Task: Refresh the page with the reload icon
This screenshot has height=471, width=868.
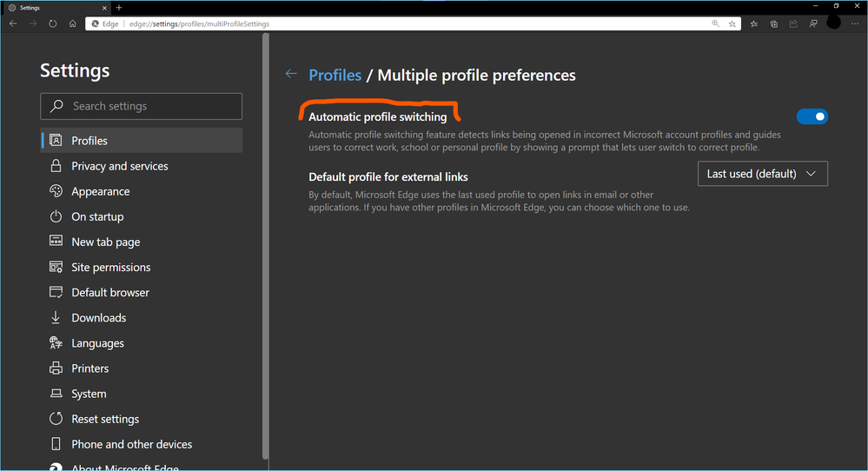Action: (x=53, y=23)
